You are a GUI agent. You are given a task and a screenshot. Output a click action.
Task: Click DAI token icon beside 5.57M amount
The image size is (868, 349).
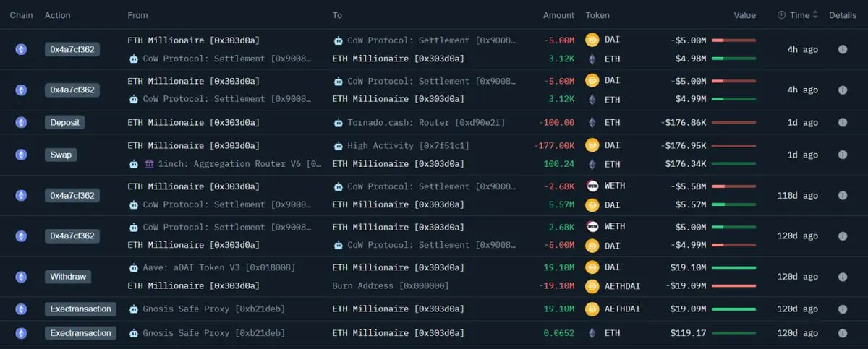[x=592, y=204]
